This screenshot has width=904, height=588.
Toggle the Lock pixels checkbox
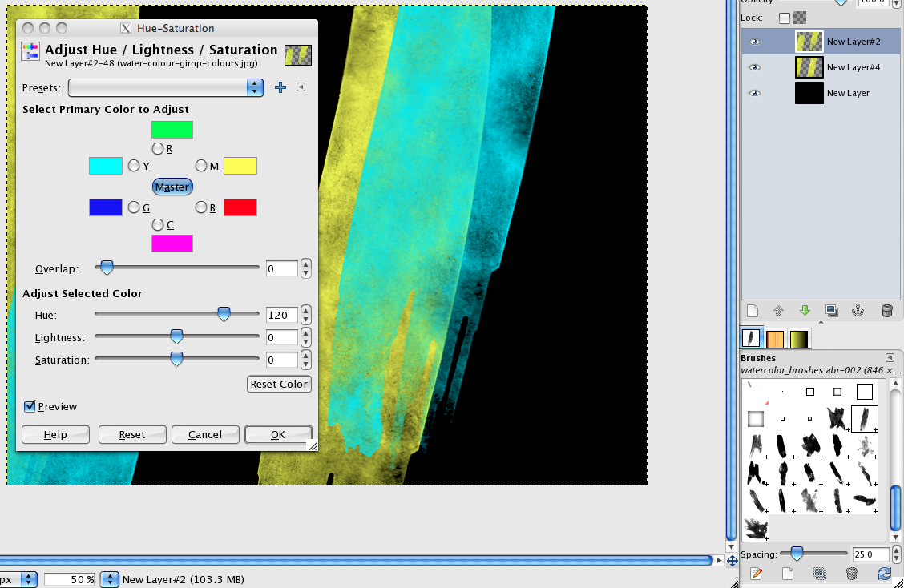pos(784,18)
